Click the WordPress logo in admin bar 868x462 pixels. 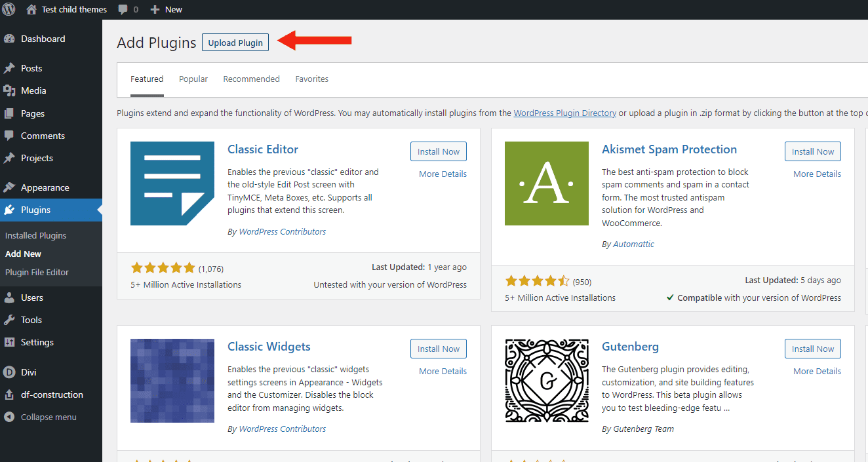click(9, 9)
